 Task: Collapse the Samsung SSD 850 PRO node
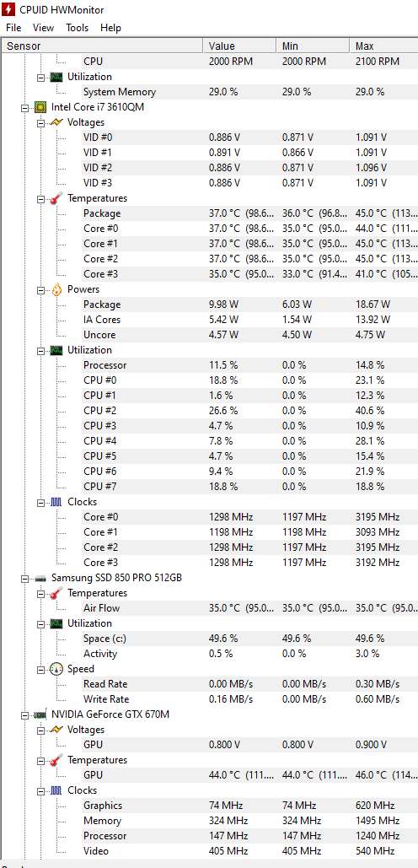pyautogui.click(x=24, y=579)
